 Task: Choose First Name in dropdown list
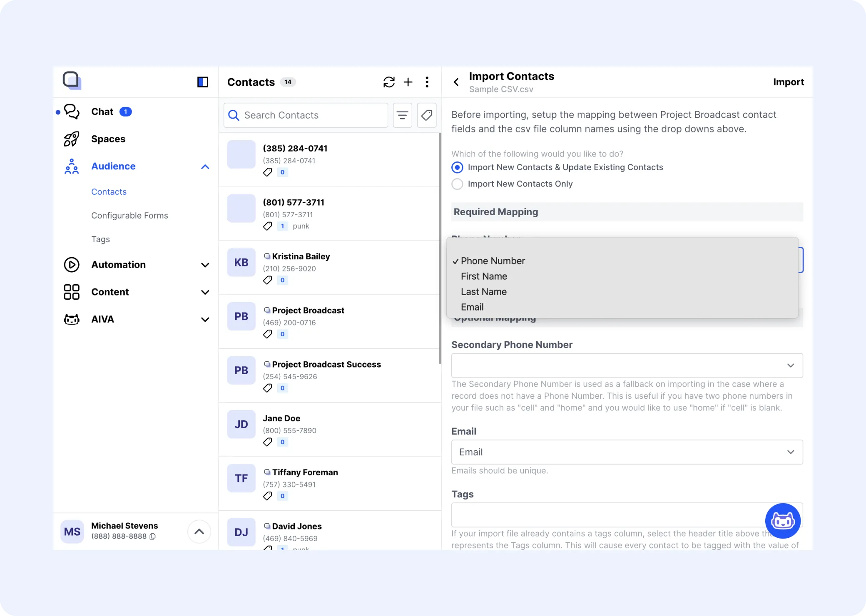pyautogui.click(x=622, y=276)
